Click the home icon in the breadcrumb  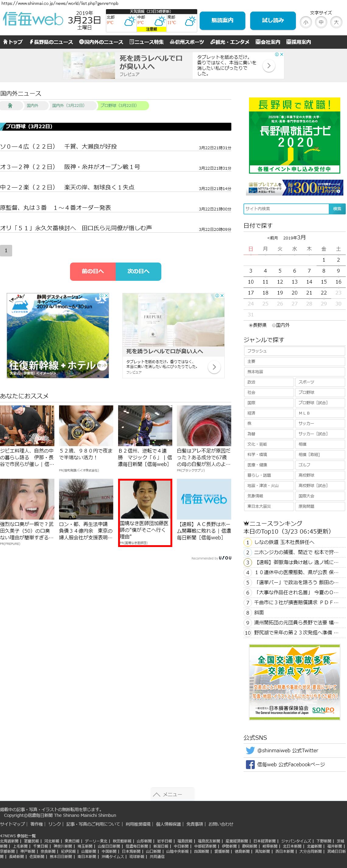10,105
